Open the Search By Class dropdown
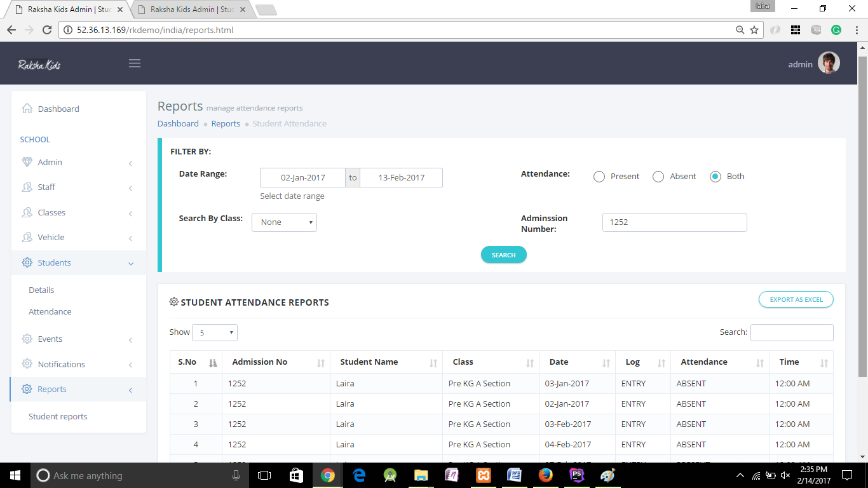868x488 pixels. point(284,222)
